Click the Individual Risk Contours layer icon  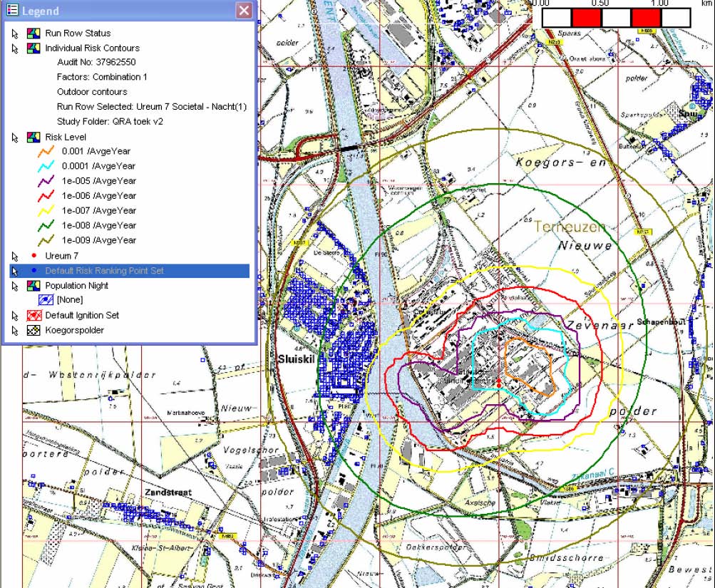coord(34,48)
